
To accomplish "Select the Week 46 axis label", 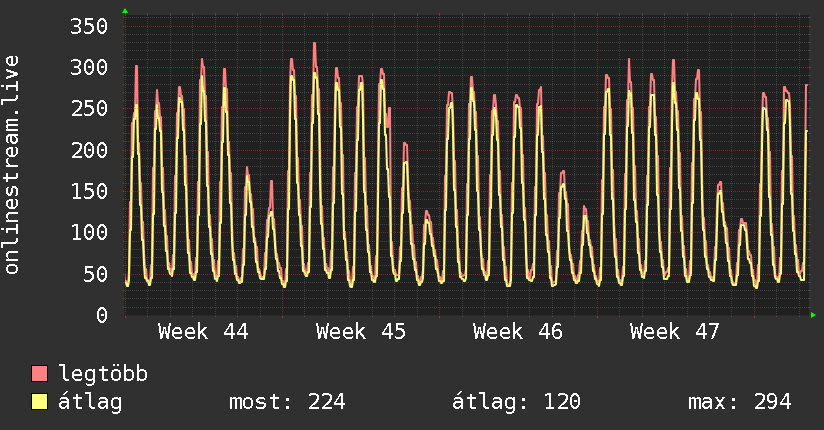I will tap(518, 332).
